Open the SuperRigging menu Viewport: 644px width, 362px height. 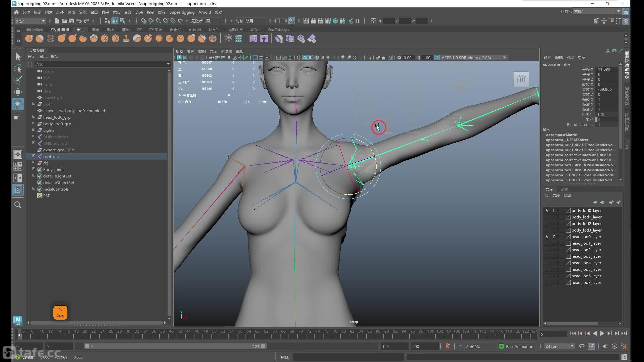[x=182, y=12]
